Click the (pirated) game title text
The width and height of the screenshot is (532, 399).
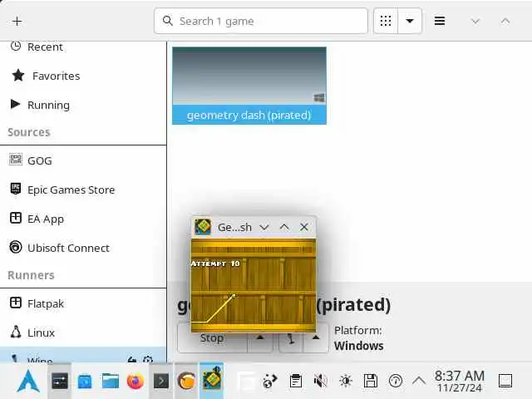click(353, 305)
